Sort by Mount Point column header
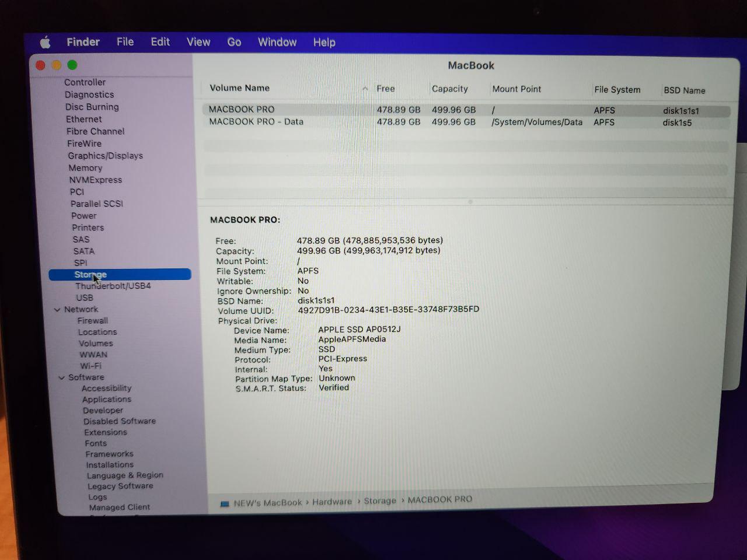The image size is (747, 560). (516, 89)
